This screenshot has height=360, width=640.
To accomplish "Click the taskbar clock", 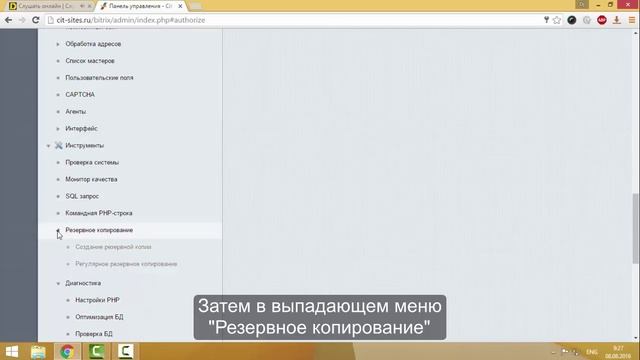I will point(618,352).
